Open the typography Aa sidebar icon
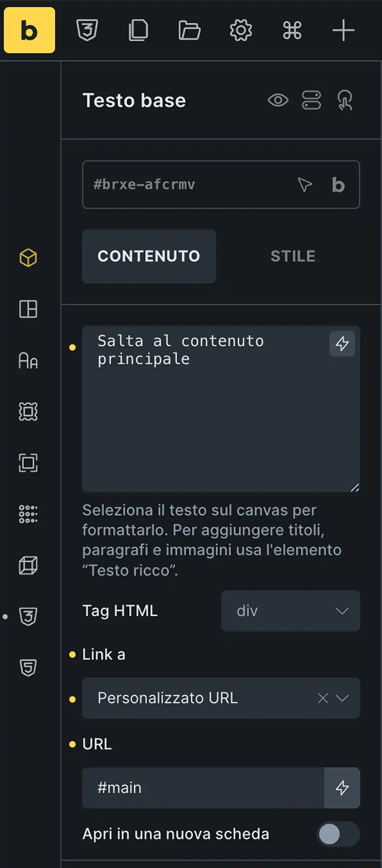The height and width of the screenshot is (868, 382). tap(28, 360)
